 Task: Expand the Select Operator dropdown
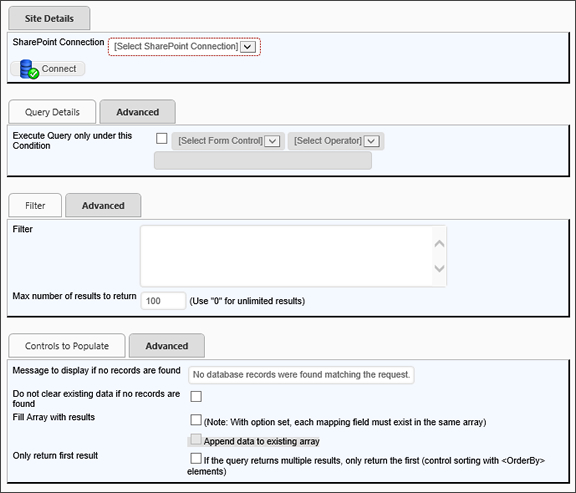pos(371,141)
